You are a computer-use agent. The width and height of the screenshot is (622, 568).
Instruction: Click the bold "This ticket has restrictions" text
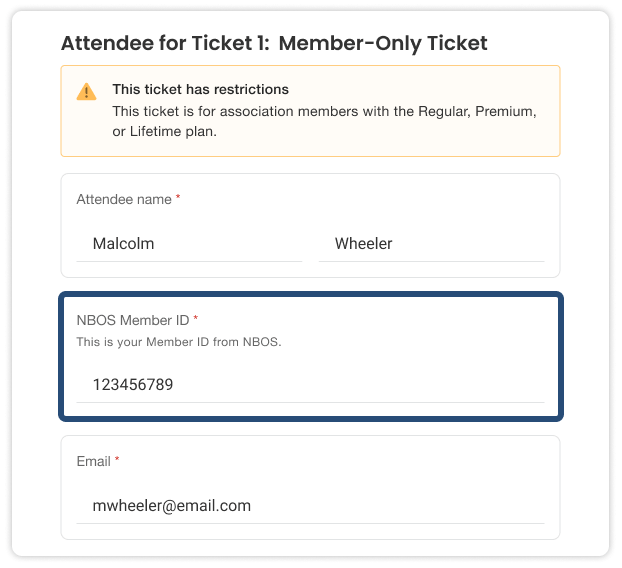(200, 89)
